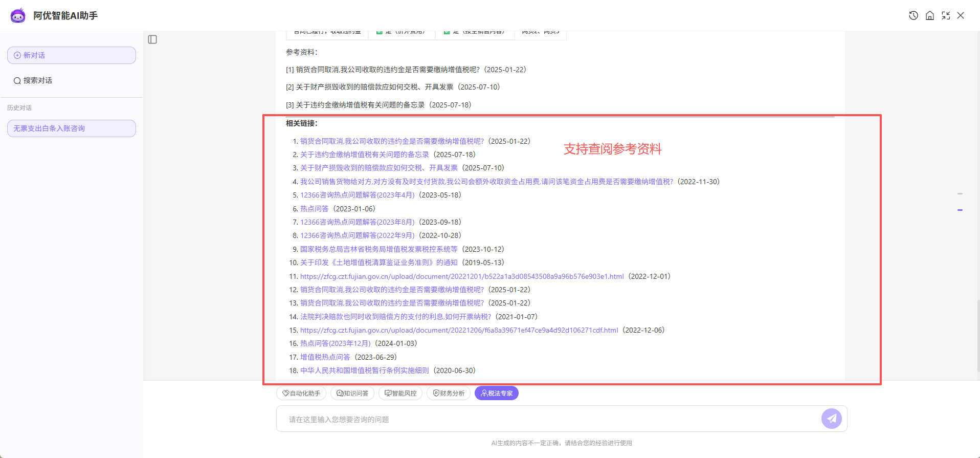
Task: Open 法院判决赔款 利息开票纳税 link
Action: [395, 317]
